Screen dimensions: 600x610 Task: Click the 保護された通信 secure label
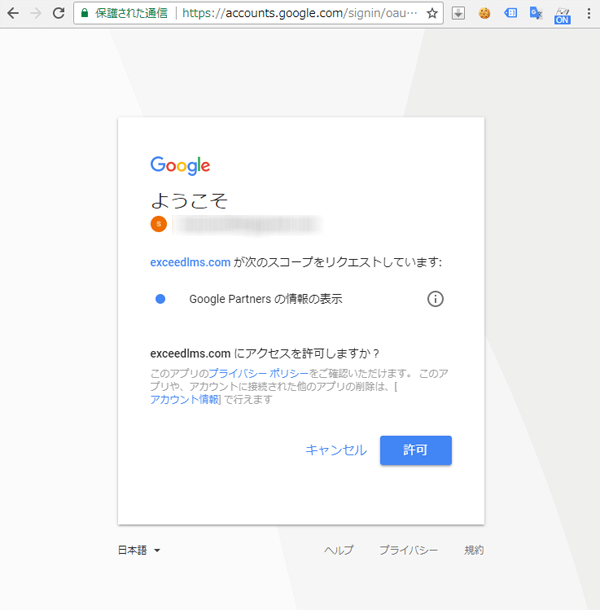pos(131,13)
